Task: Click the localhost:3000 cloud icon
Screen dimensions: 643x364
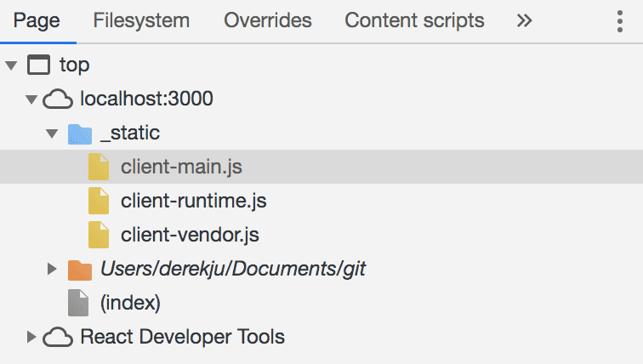Action: pos(58,99)
